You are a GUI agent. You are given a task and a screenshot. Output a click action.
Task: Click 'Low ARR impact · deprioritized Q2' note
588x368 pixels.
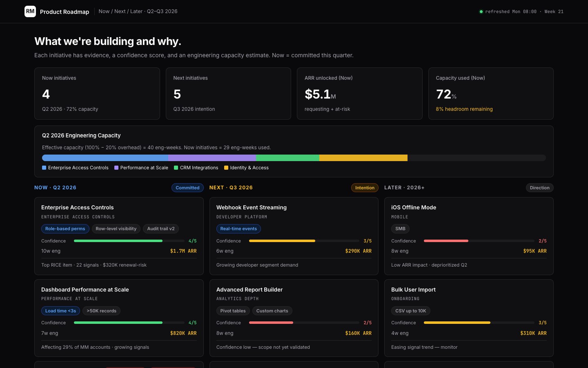tap(429, 265)
